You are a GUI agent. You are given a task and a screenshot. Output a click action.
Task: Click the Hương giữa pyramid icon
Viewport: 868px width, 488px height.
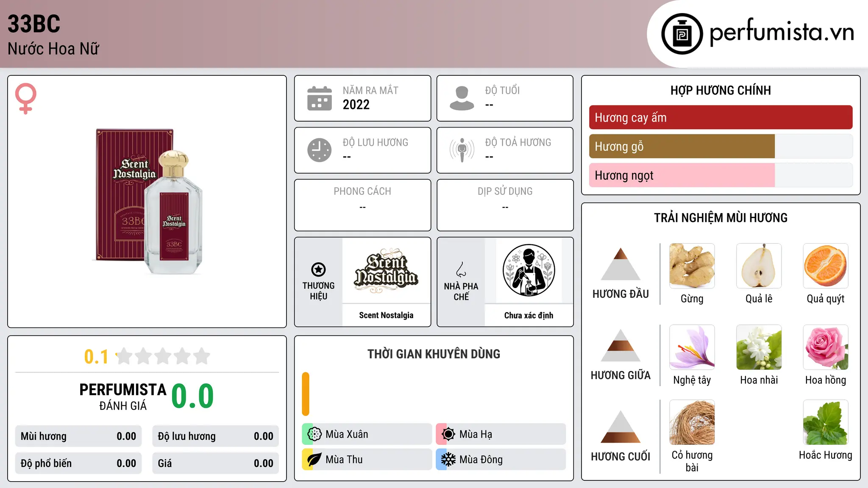(620, 345)
